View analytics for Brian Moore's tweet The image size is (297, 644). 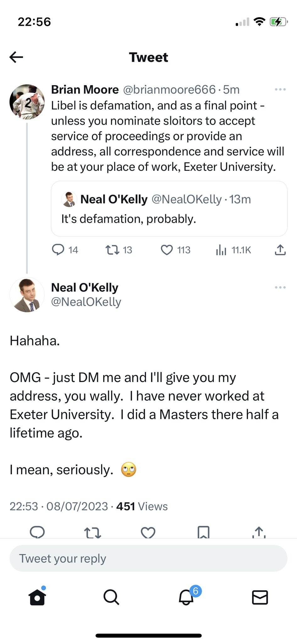click(x=221, y=250)
